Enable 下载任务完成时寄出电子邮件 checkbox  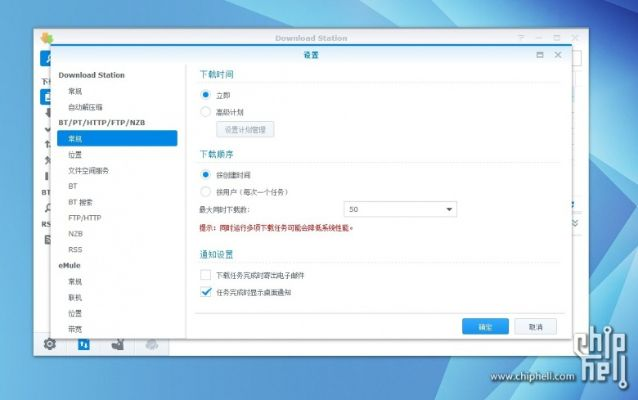(x=205, y=275)
